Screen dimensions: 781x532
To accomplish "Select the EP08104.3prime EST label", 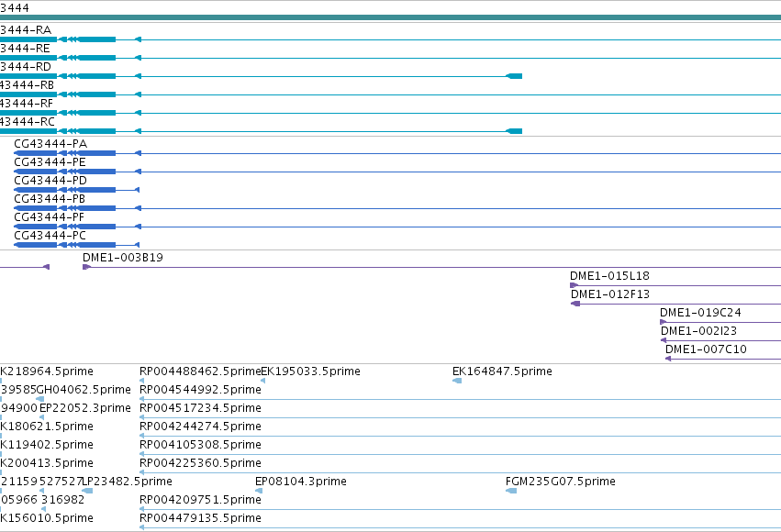I will click(301, 482).
